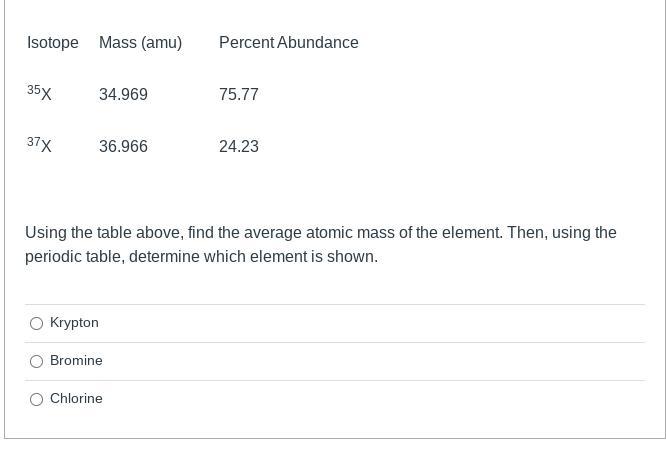Click the Isotope column header
The width and height of the screenshot is (666, 462).
point(52,43)
